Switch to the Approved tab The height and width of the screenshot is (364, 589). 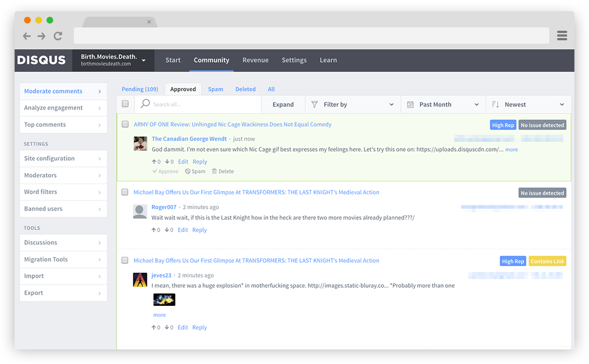(183, 89)
